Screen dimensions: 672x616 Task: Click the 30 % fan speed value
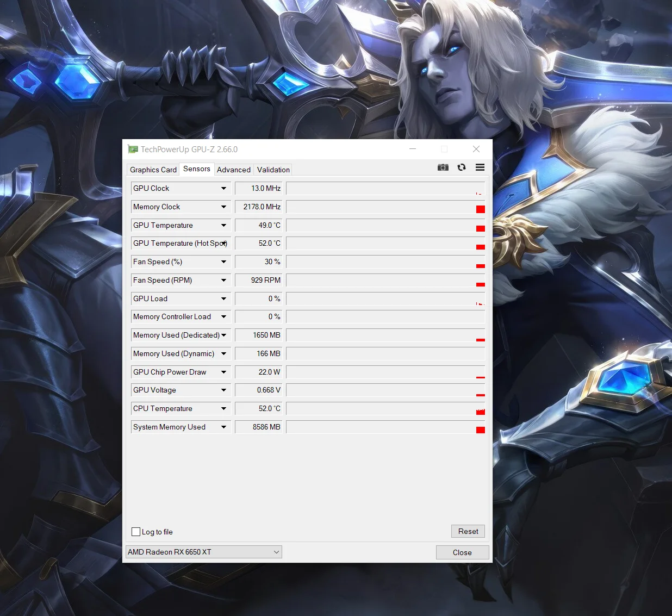pyautogui.click(x=259, y=262)
